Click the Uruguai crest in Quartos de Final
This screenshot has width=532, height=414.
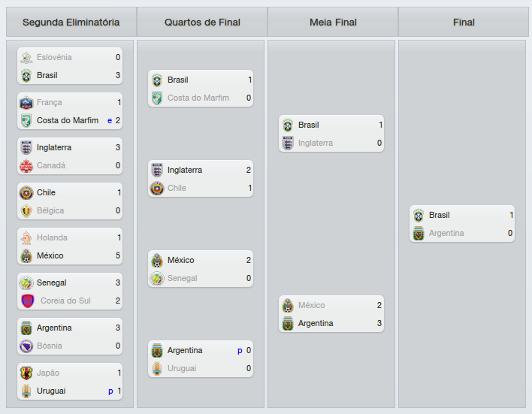(157, 368)
